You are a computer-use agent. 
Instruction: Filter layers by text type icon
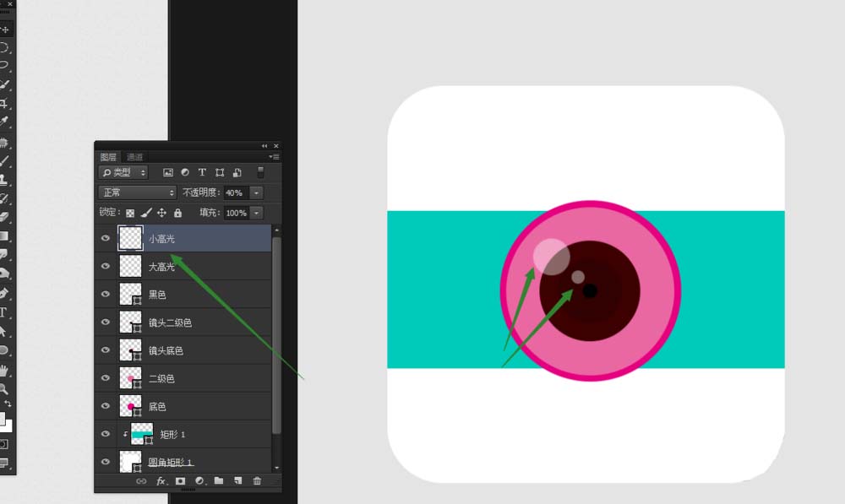(202, 172)
